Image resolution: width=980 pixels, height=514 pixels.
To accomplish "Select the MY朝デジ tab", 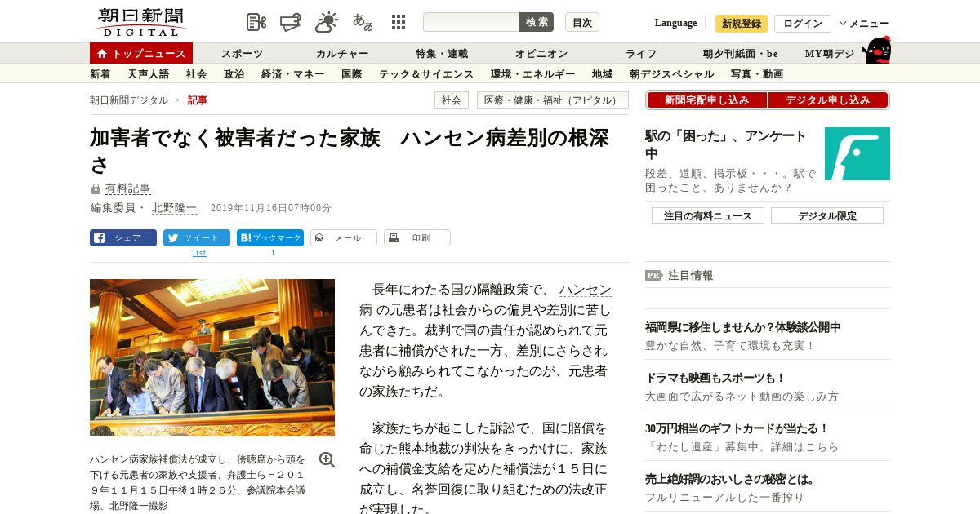I will [x=830, y=54].
